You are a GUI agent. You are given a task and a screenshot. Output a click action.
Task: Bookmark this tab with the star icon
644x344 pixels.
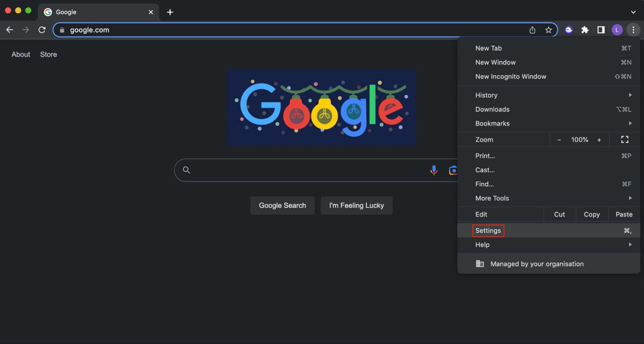click(548, 30)
